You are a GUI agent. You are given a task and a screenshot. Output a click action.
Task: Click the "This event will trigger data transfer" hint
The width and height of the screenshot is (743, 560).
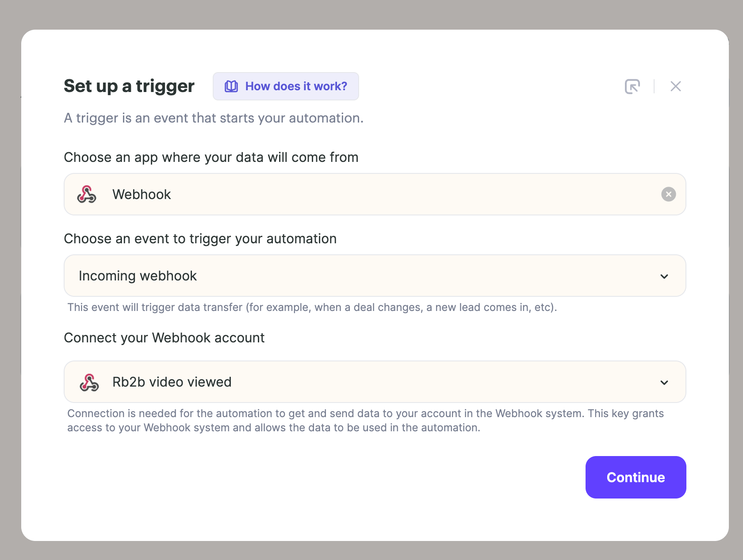(x=312, y=307)
